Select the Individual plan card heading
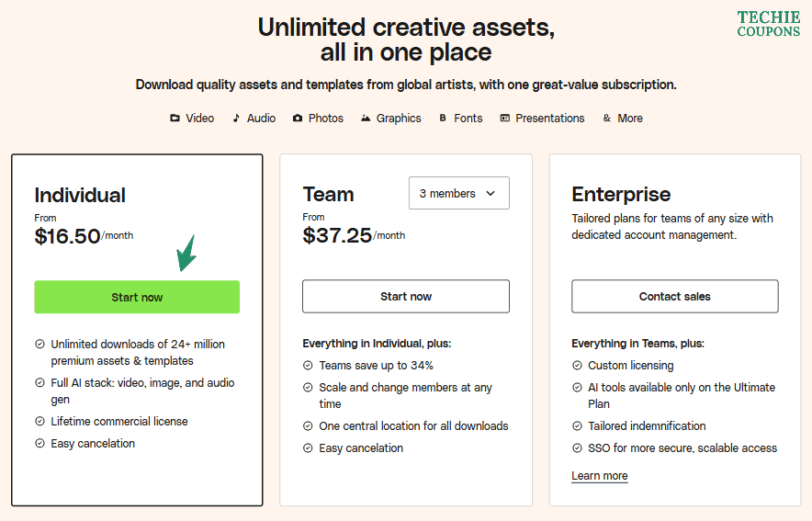Viewport: 812px width, 521px height. click(80, 195)
